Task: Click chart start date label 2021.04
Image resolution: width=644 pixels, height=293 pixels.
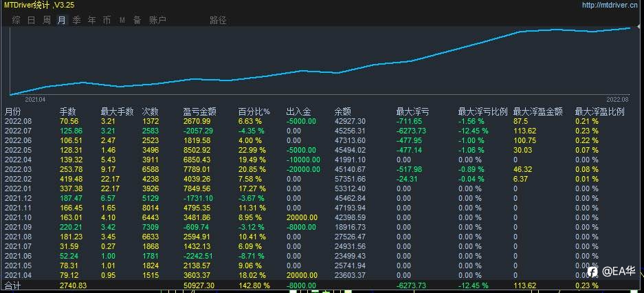Action: point(35,100)
